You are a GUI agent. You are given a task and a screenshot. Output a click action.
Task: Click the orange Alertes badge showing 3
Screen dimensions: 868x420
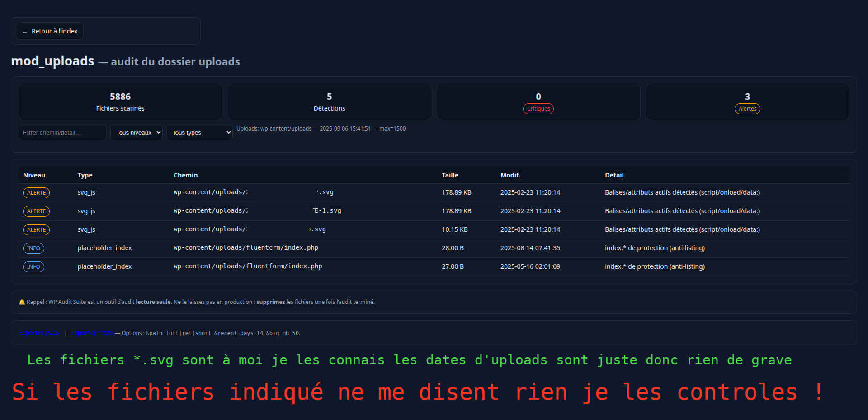point(747,108)
